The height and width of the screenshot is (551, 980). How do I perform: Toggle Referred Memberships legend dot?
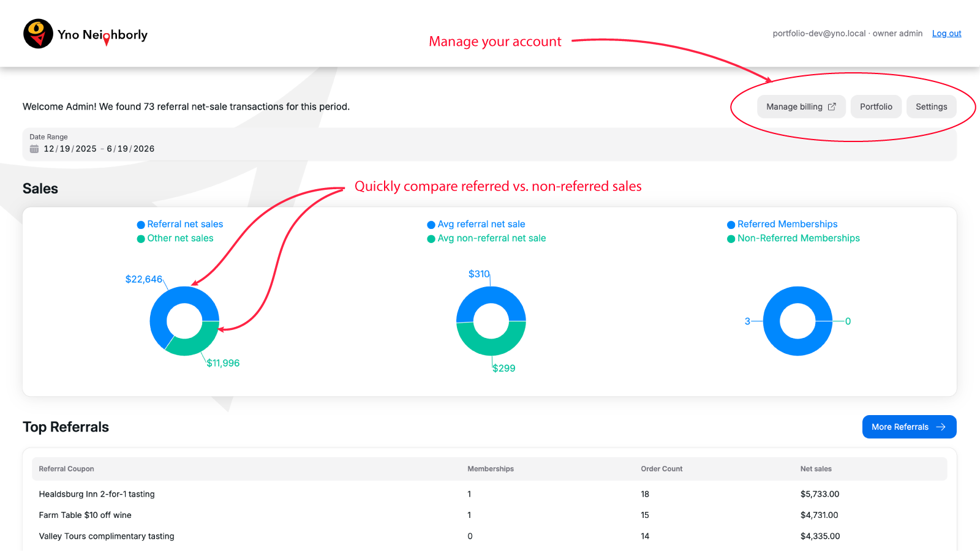(x=731, y=225)
